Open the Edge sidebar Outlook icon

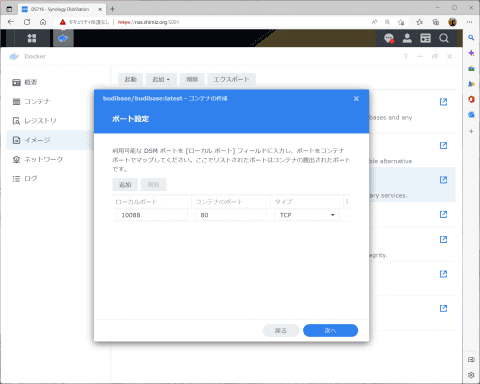(x=471, y=114)
